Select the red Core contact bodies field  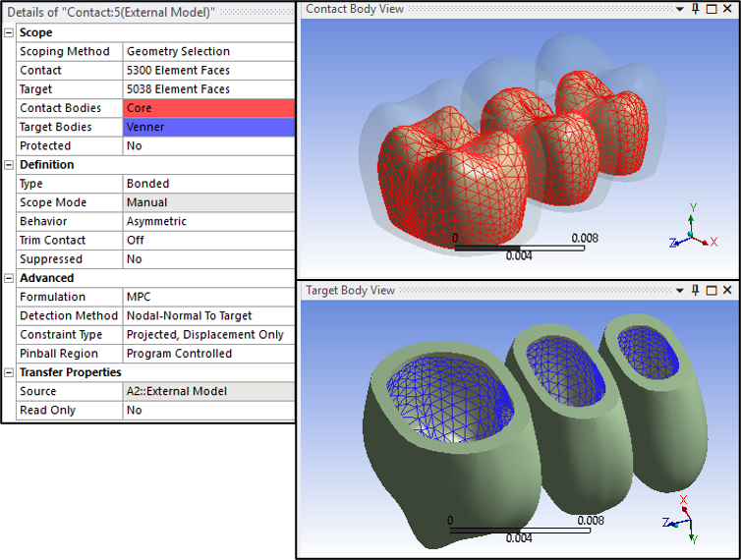coord(208,108)
